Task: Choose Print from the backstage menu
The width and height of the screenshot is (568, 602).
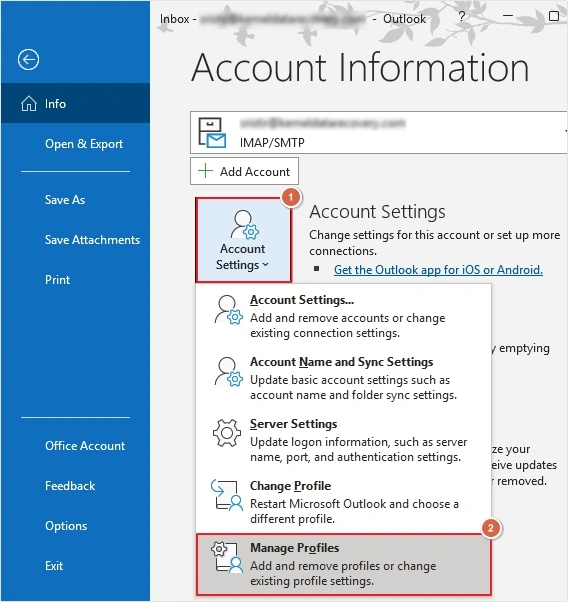Action: pos(75,280)
